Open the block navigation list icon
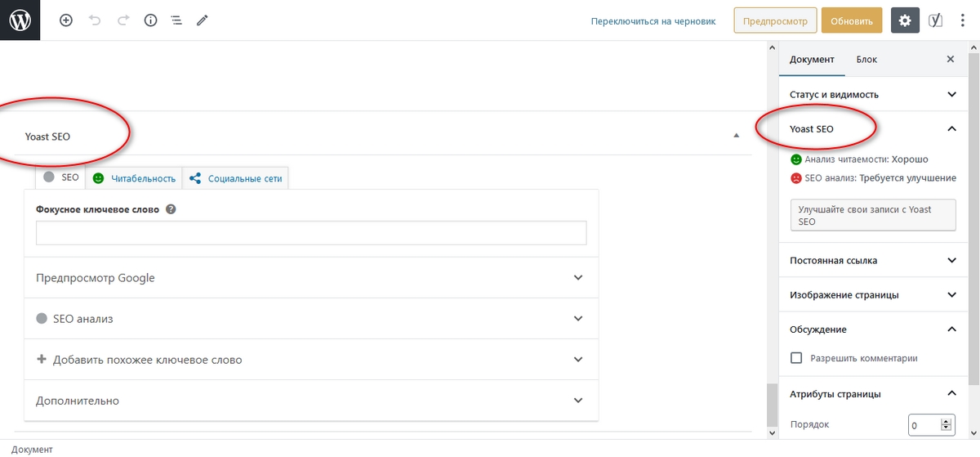Image resolution: width=980 pixels, height=457 pixels. (x=176, y=20)
